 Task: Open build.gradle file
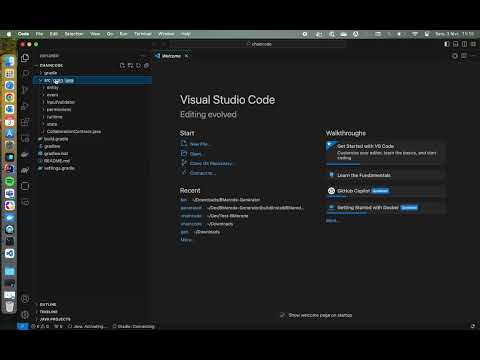click(x=92, y=139)
